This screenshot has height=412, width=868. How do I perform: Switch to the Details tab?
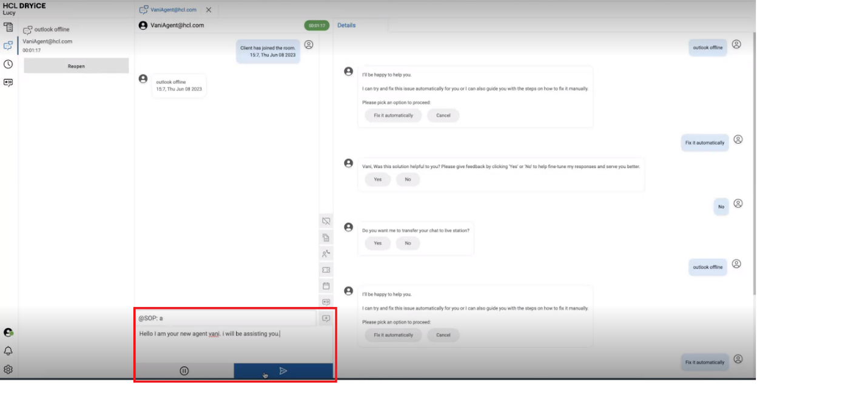pos(346,25)
